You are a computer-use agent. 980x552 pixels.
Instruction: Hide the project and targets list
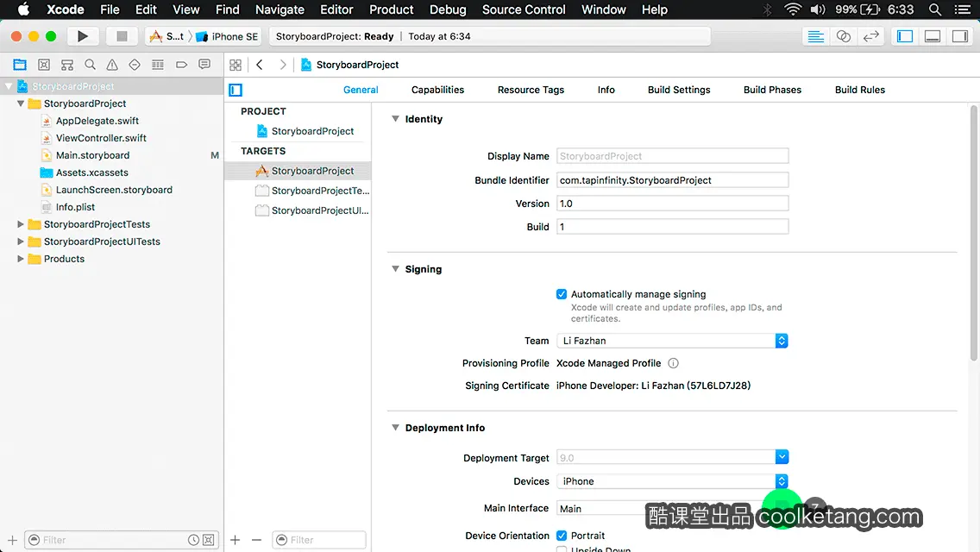[236, 90]
